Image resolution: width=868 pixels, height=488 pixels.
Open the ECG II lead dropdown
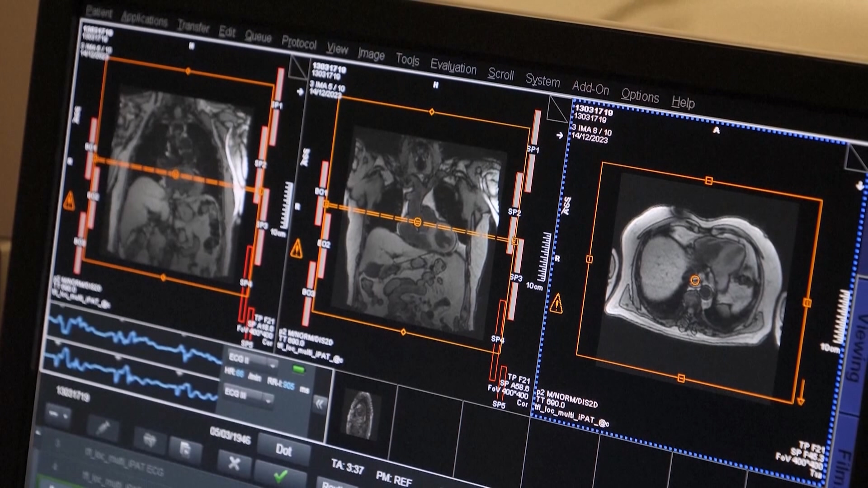(x=252, y=361)
